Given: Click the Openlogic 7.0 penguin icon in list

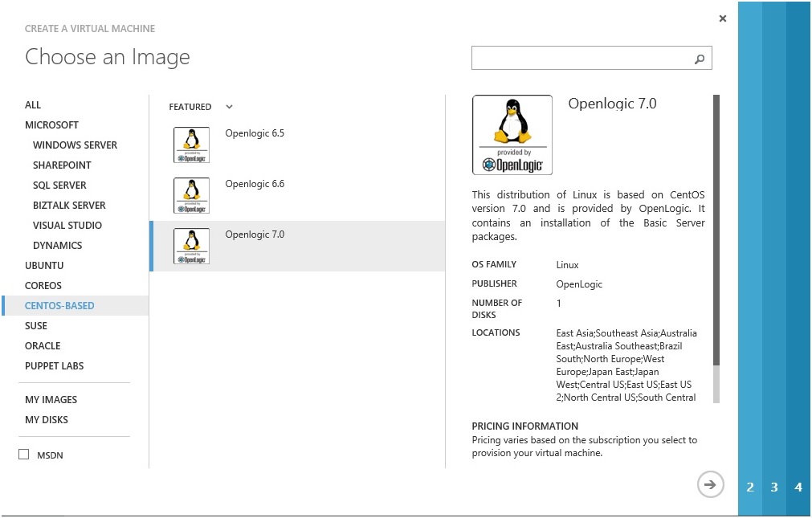Looking at the screenshot, I should tap(192, 246).
